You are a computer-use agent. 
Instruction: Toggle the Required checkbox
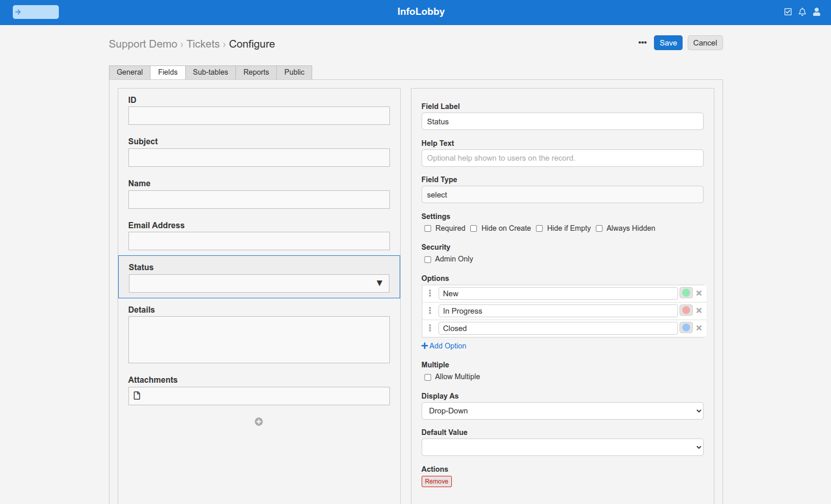coord(428,229)
